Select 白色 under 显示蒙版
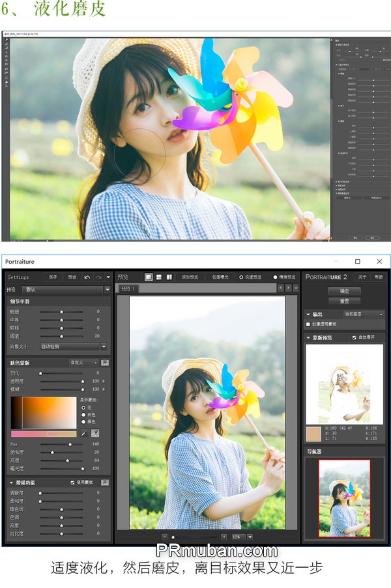391x588 pixels. [x=83, y=414]
